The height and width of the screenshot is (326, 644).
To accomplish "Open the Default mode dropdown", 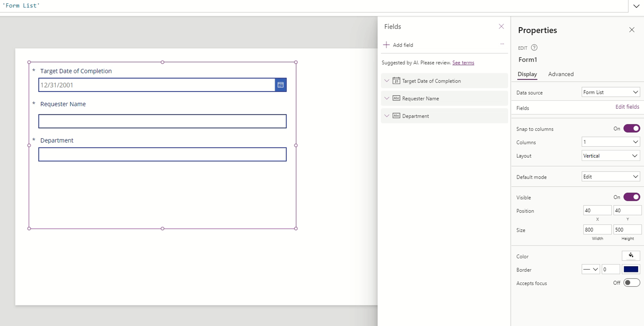I will click(x=611, y=177).
